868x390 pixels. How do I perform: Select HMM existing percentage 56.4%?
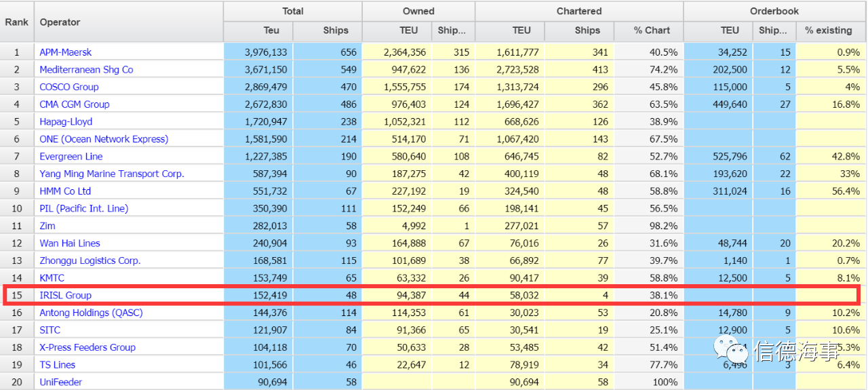[846, 191]
